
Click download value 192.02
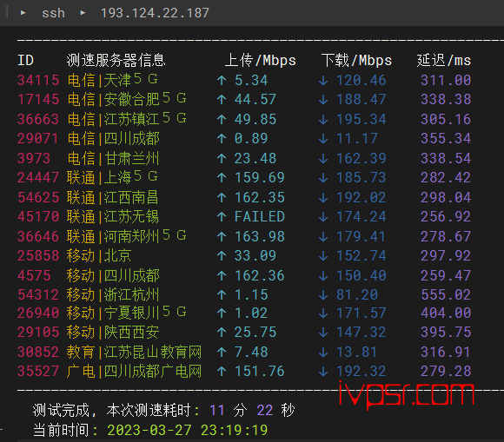[361, 197]
